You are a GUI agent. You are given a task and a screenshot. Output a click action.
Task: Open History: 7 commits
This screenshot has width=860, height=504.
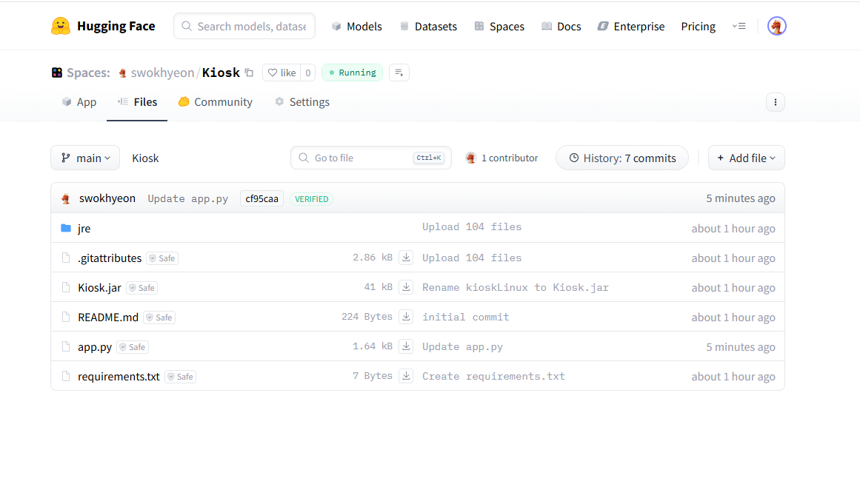622,158
